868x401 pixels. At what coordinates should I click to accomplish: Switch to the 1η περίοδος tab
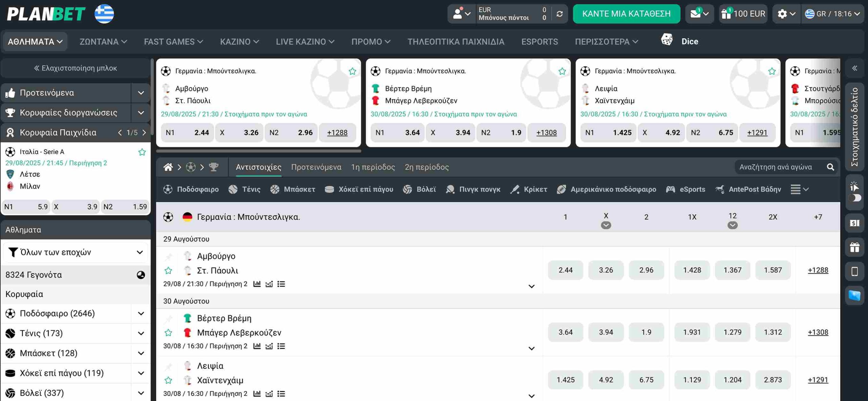(x=373, y=167)
